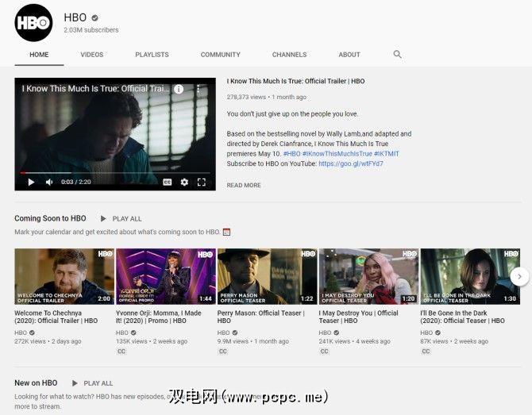This screenshot has height=415, width=532.
Task: Open Yvonne Orji promo thumbnail
Action: coord(166,276)
